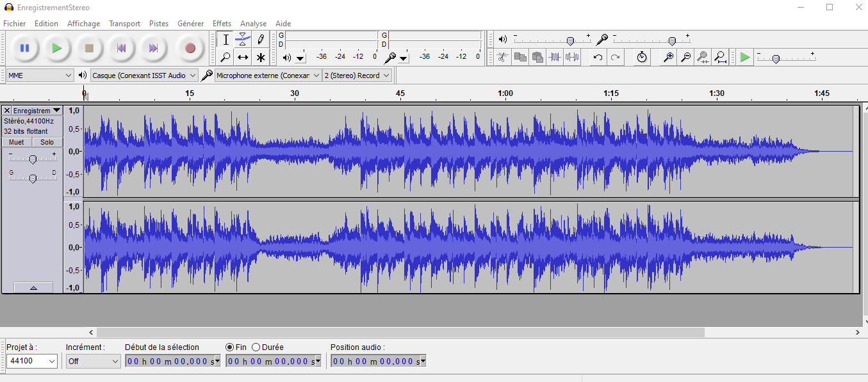Click the horizontal scrollbar under the tracks

tap(400, 333)
